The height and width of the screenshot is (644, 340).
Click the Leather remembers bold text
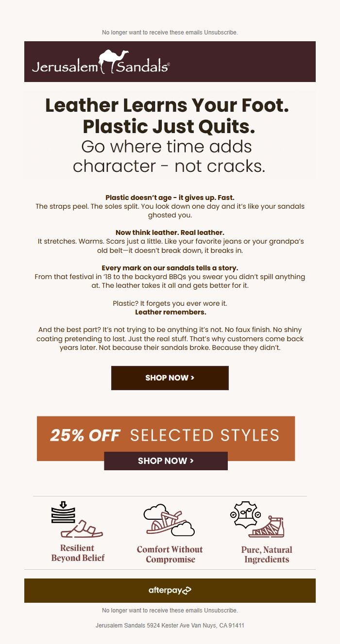169,312
